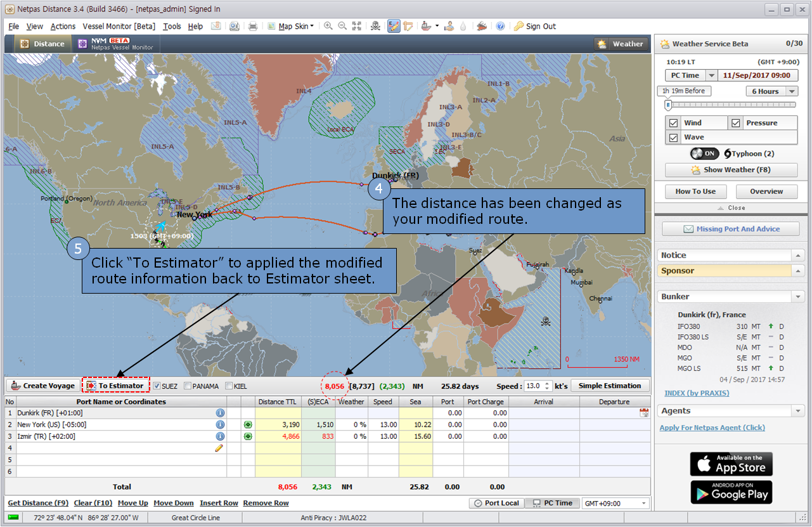Viewport: 812px width, 527px height.
Task: Click the ship icon in the toolbar
Action: coord(427,26)
